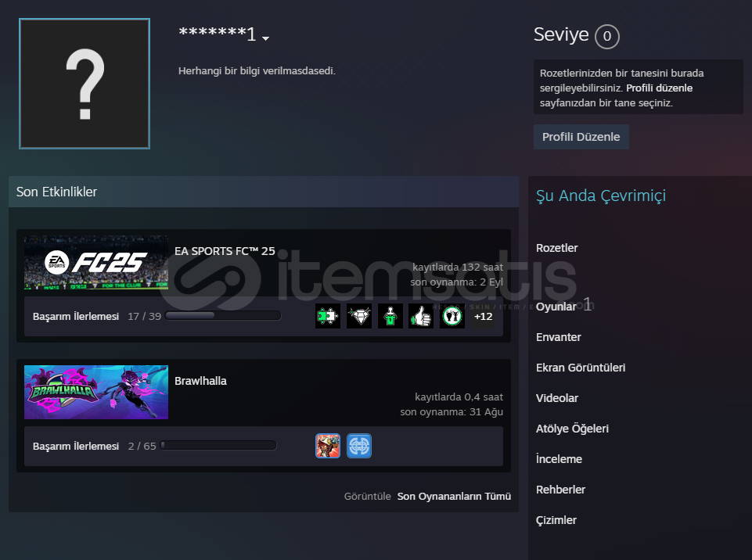Follow the bold Profili düzenle link in badge text
The image size is (752, 560).
(x=660, y=88)
